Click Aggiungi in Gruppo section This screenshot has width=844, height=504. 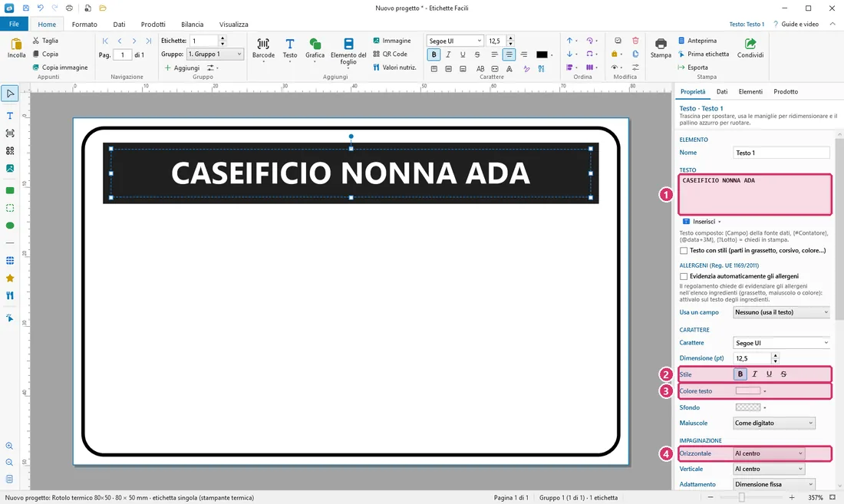click(x=182, y=68)
